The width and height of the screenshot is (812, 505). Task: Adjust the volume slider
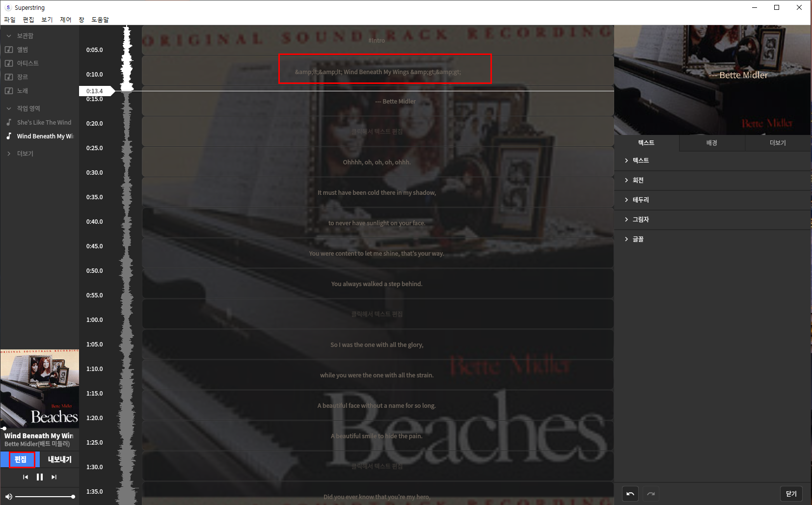click(44, 497)
